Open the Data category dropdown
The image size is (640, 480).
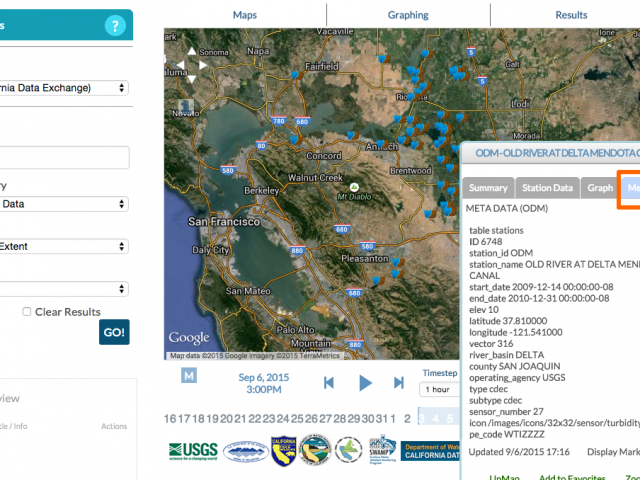click(63, 204)
